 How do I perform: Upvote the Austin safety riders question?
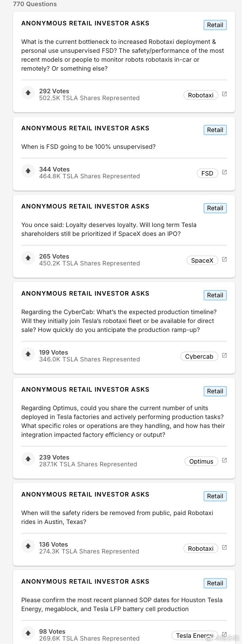(28, 546)
